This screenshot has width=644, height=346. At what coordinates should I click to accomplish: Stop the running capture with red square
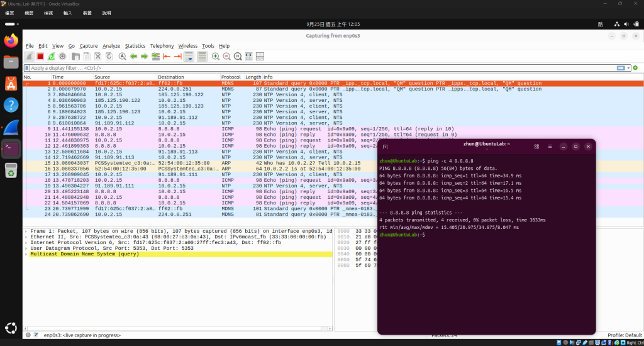point(40,56)
